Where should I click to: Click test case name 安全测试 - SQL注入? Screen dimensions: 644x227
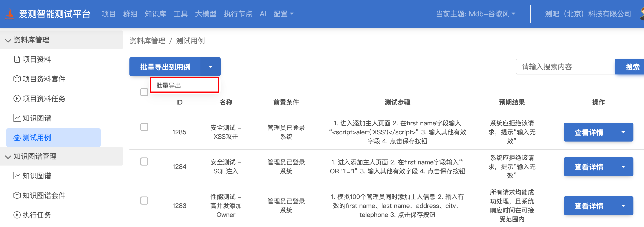pyautogui.click(x=226, y=167)
